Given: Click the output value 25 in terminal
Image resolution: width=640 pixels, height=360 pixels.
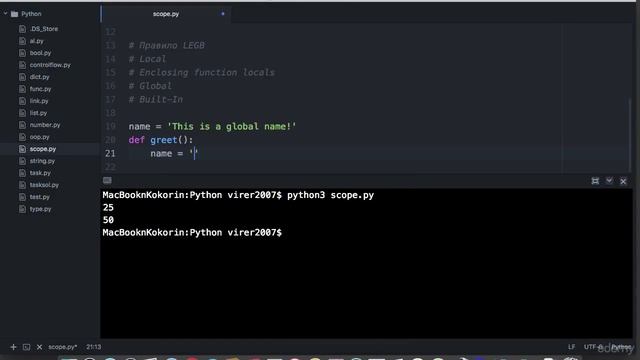Looking at the screenshot, I should point(108,208).
